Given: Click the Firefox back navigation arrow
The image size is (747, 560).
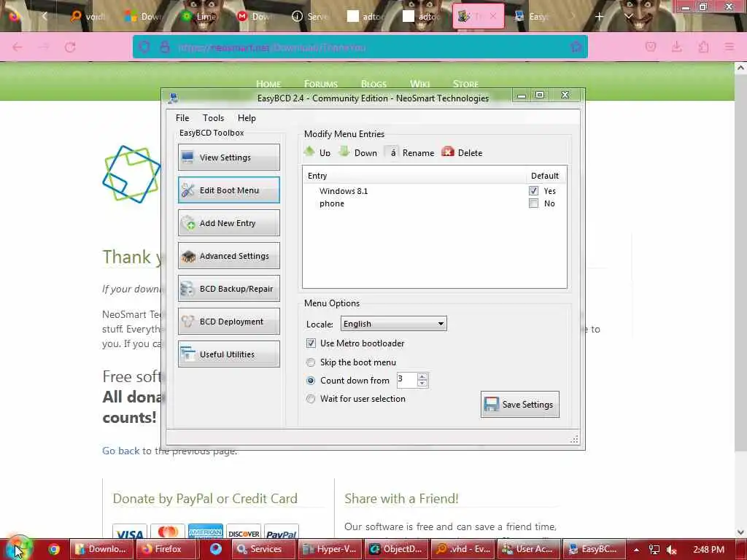Looking at the screenshot, I should point(18,47).
